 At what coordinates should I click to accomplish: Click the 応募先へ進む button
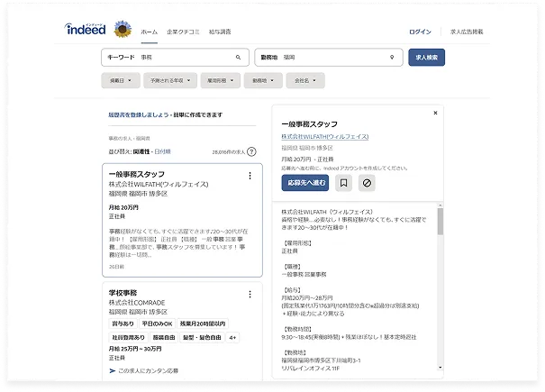[304, 183]
